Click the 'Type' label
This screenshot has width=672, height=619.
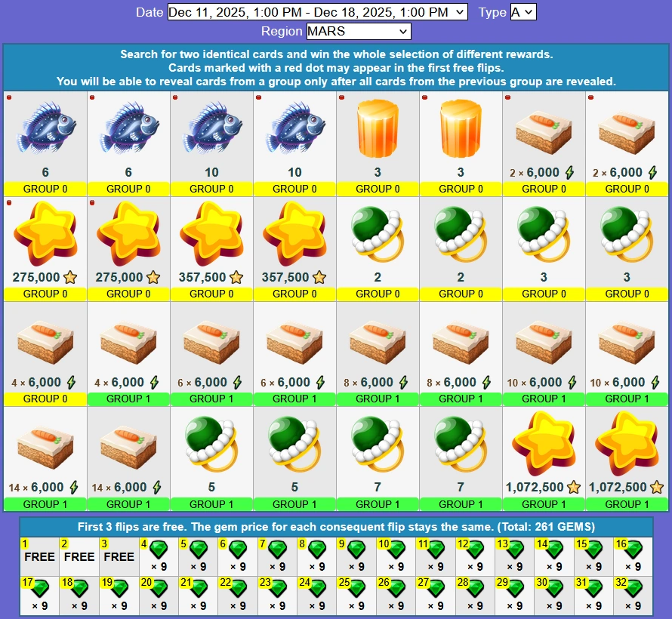[x=492, y=12]
